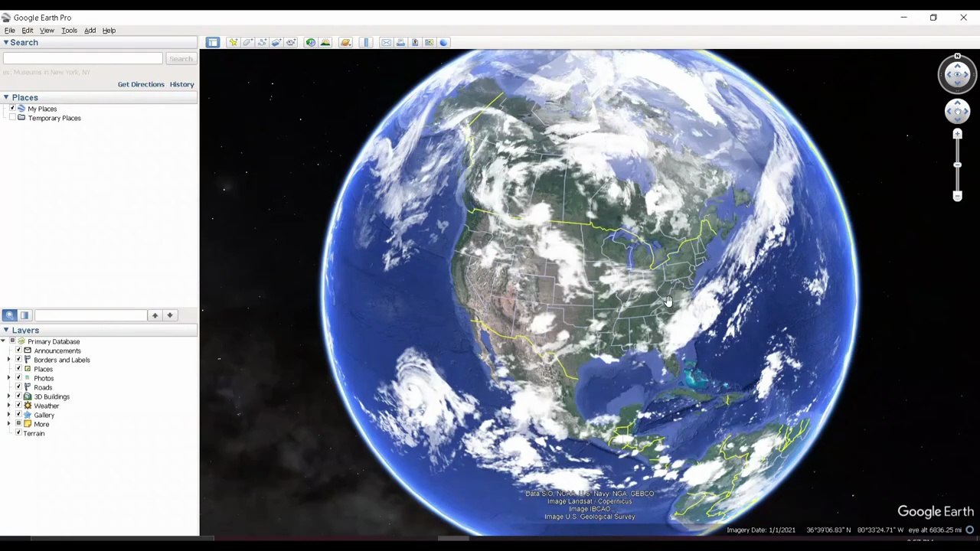Click the Search button
Image resolution: width=980 pixels, height=551 pixels.
tap(181, 59)
